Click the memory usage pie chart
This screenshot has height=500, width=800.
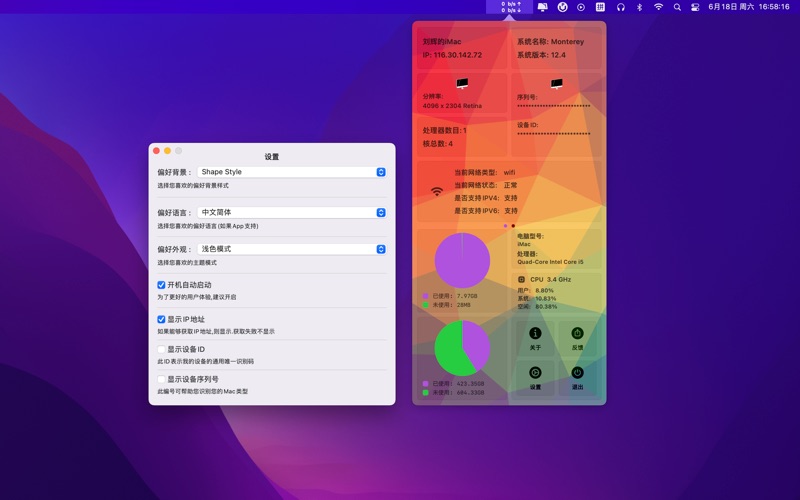tap(462, 261)
